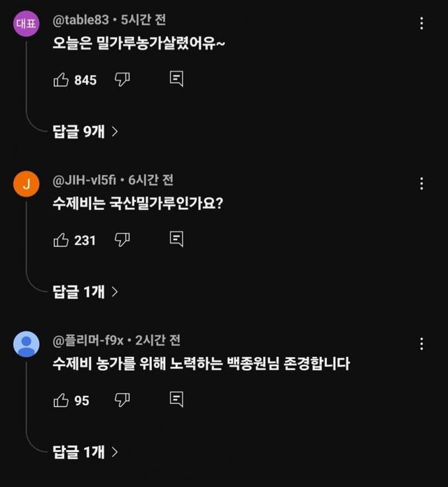Visit the @플리머-f9x username link

click(x=88, y=341)
